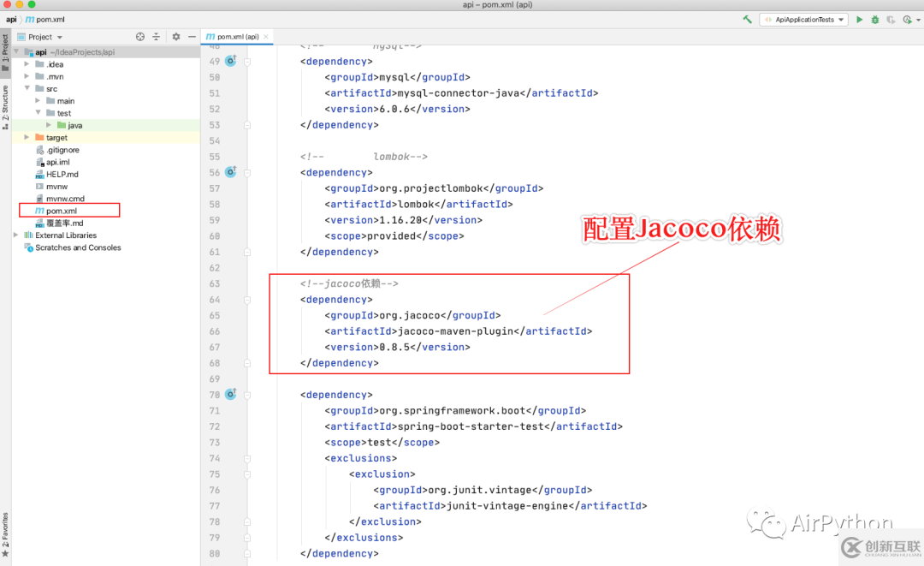The width and height of the screenshot is (924, 566).
Task: Open the Z: Structure tool window tab
Action: [x=5, y=107]
